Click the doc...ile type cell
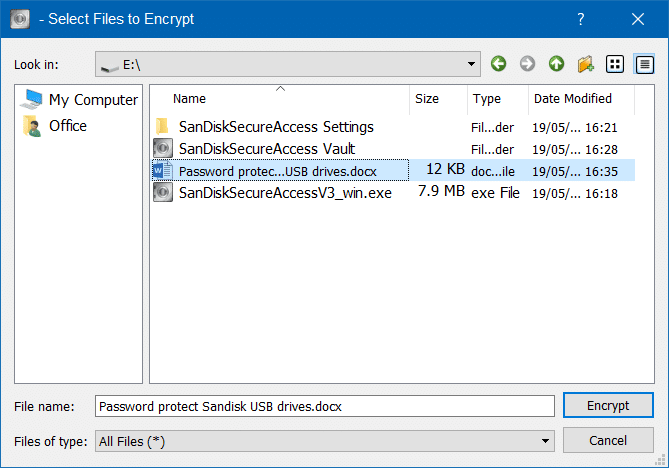This screenshot has height=468, width=669. coord(493,172)
